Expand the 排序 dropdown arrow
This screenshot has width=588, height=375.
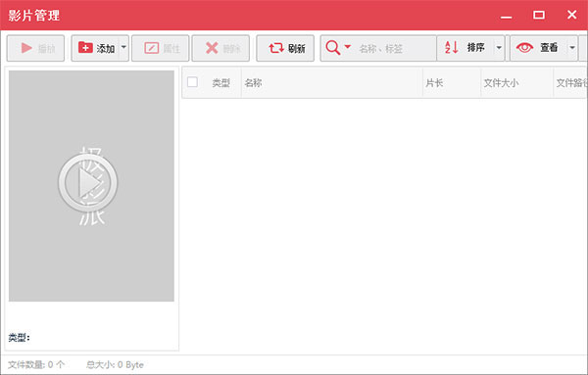coord(499,48)
